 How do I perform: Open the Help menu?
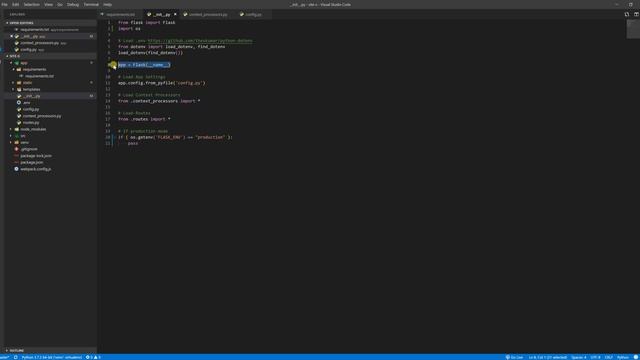107,4
